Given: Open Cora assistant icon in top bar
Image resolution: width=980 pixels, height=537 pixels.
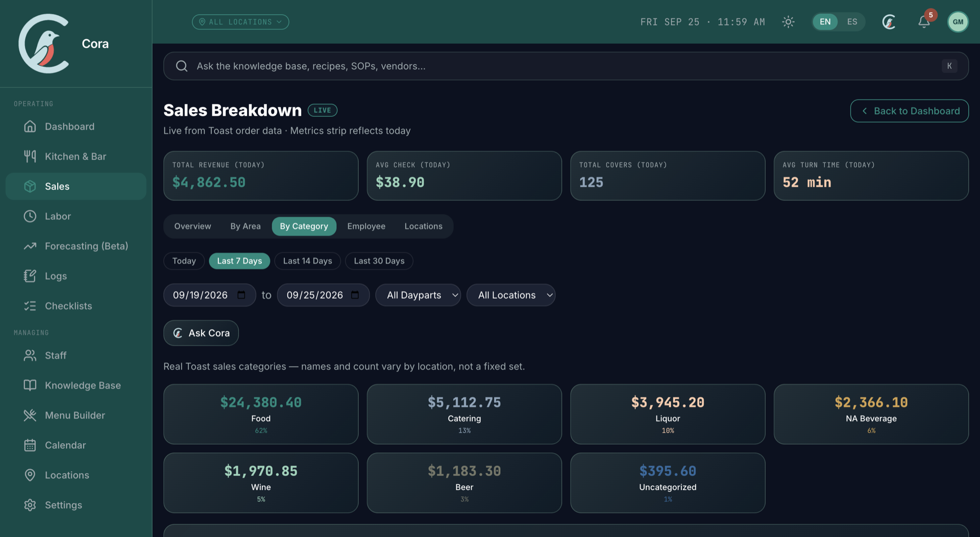Looking at the screenshot, I should (889, 22).
